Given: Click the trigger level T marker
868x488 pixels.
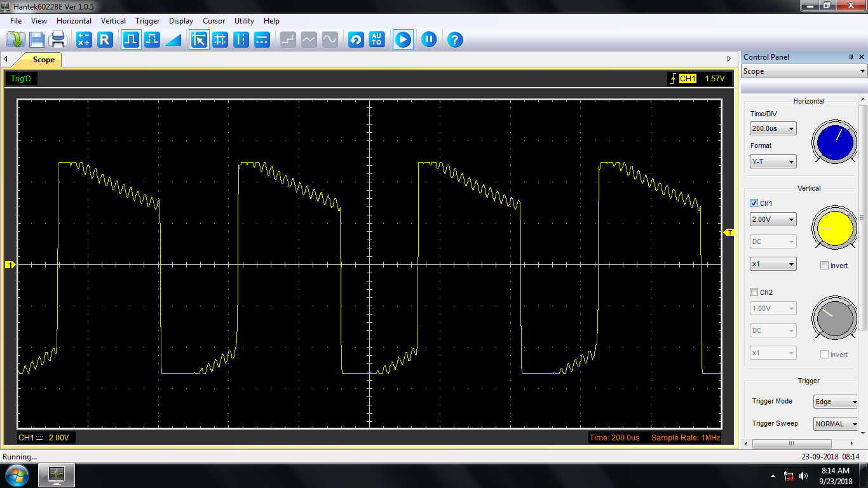Looking at the screenshot, I should click(x=729, y=233).
